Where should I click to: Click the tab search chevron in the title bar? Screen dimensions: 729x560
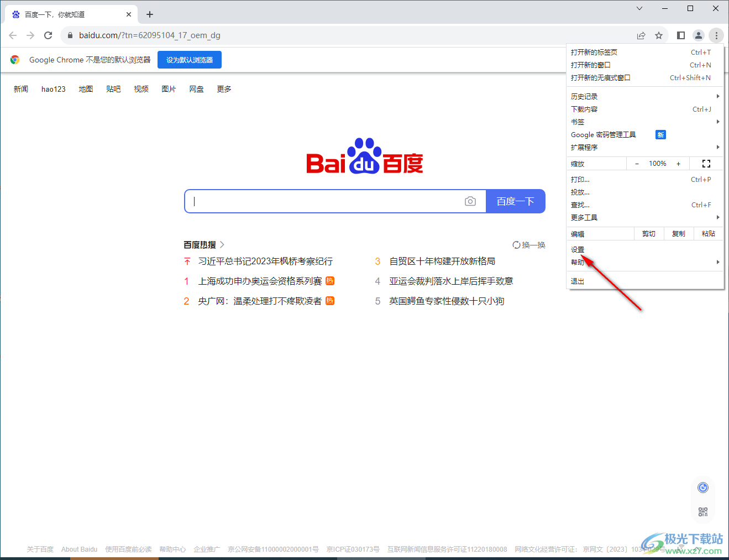click(x=639, y=8)
